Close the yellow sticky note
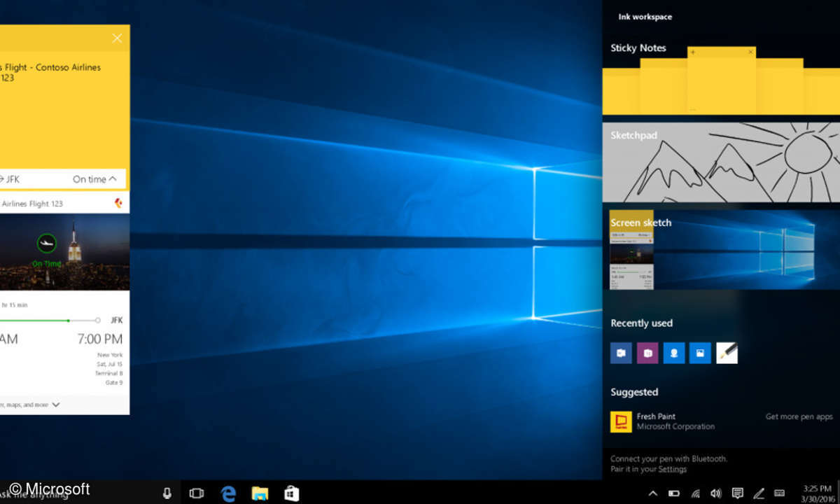The height and width of the screenshot is (504, 840). (117, 38)
